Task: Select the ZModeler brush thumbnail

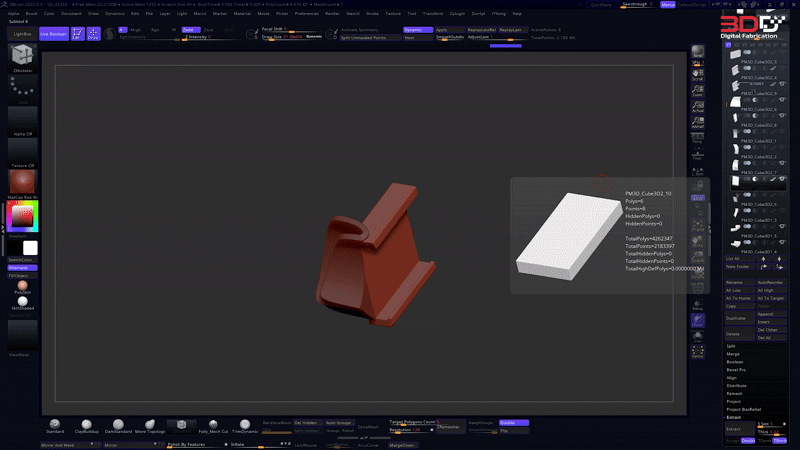Action: (x=21, y=56)
